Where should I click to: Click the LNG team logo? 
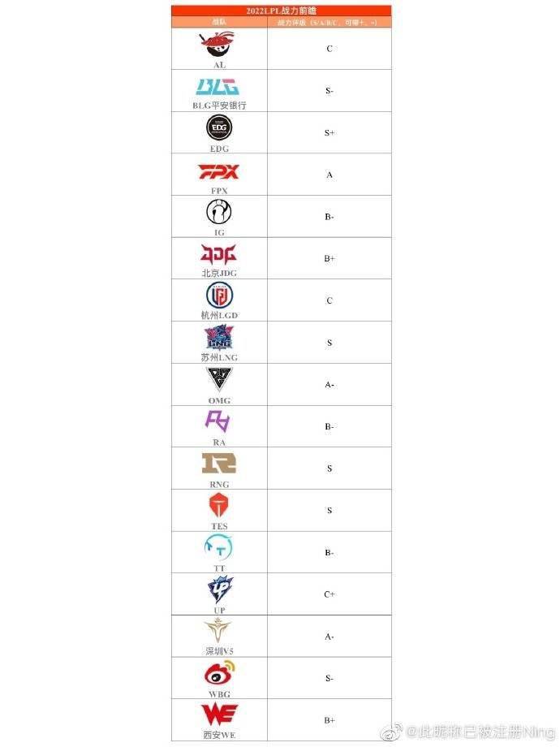[x=219, y=337]
